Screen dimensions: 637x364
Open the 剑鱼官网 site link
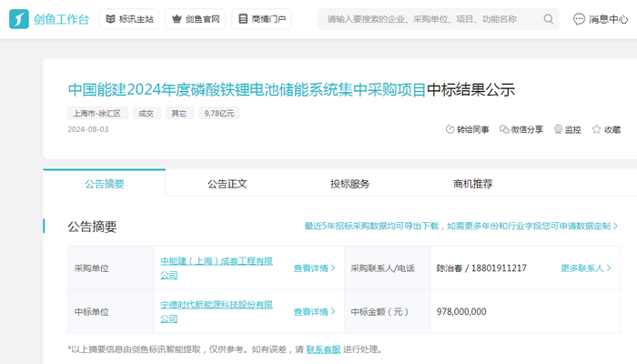195,19
